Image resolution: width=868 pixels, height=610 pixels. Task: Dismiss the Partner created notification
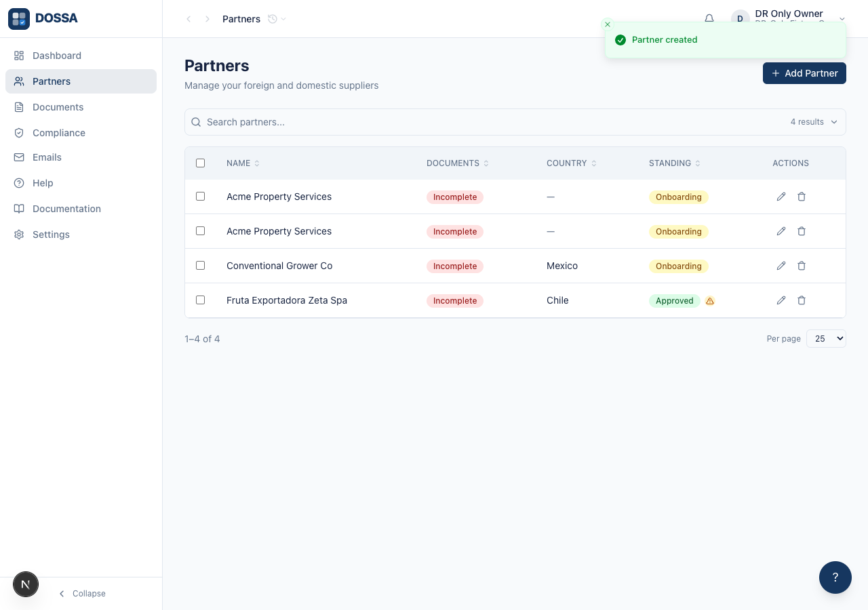(x=608, y=24)
